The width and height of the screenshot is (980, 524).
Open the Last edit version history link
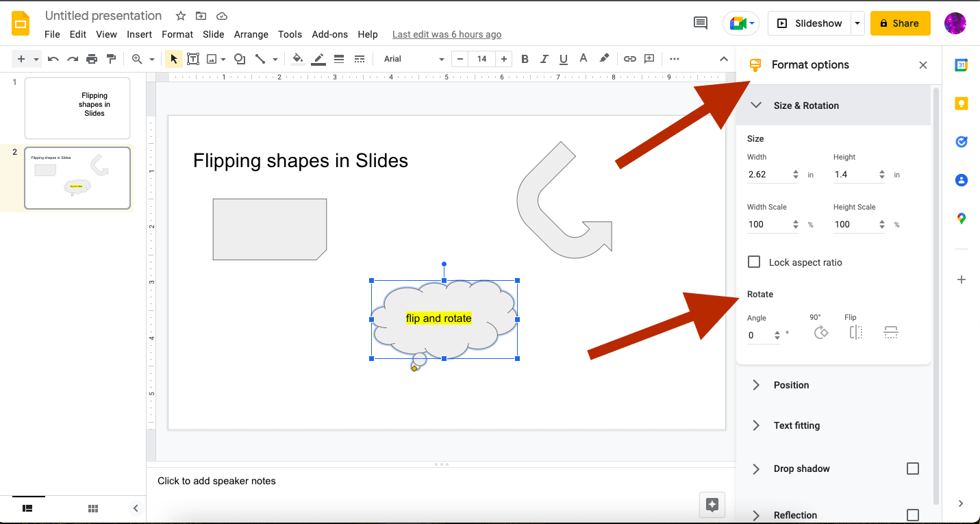(447, 34)
